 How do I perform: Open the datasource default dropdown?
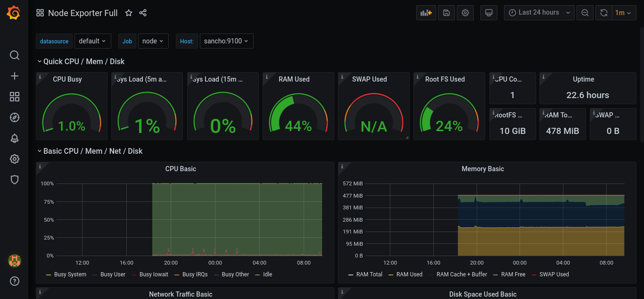click(x=93, y=41)
